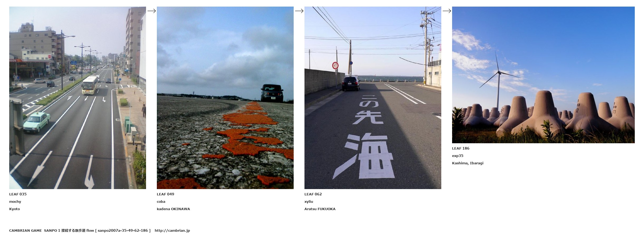Click the Aratsu FUKUOKA location text
Image resolution: width=644 pixels, height=237 pixels.
pyautogui.click(x=320, y=209)
